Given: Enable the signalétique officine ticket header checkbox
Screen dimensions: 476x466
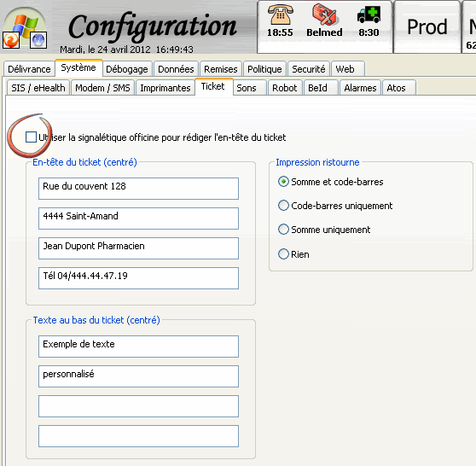Looking at the screenshot, I should pos(31,137).
